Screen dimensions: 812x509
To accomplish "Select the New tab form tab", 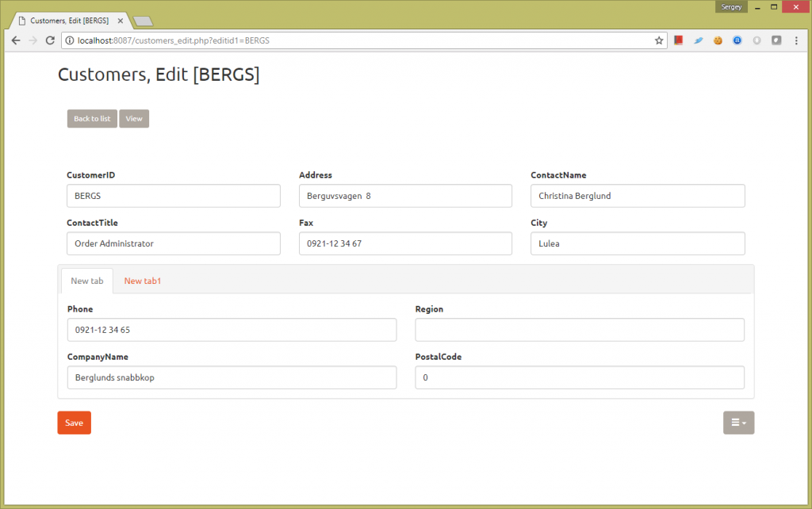I will tap(86, 280).
